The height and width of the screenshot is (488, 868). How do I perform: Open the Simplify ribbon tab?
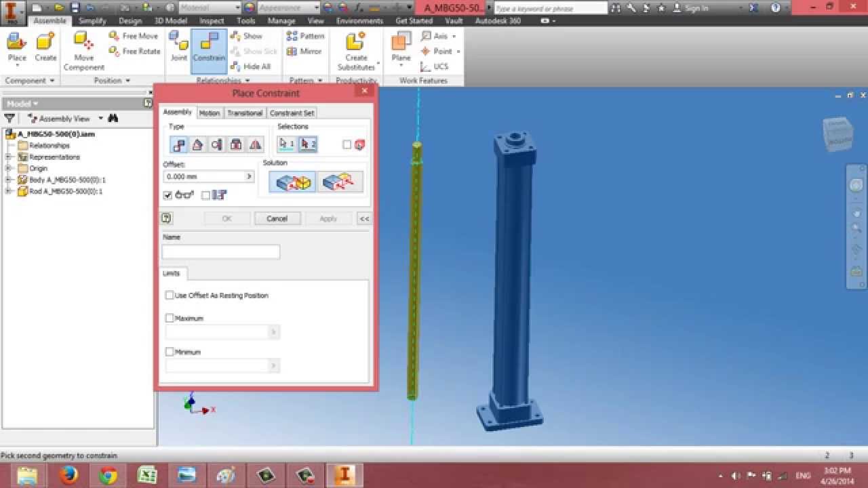pyautogui.click(x=92, y=21)
